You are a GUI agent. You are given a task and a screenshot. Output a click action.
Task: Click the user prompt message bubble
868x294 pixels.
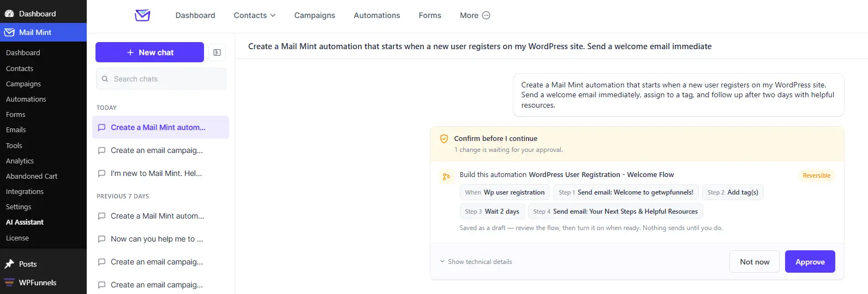(679, 95)
